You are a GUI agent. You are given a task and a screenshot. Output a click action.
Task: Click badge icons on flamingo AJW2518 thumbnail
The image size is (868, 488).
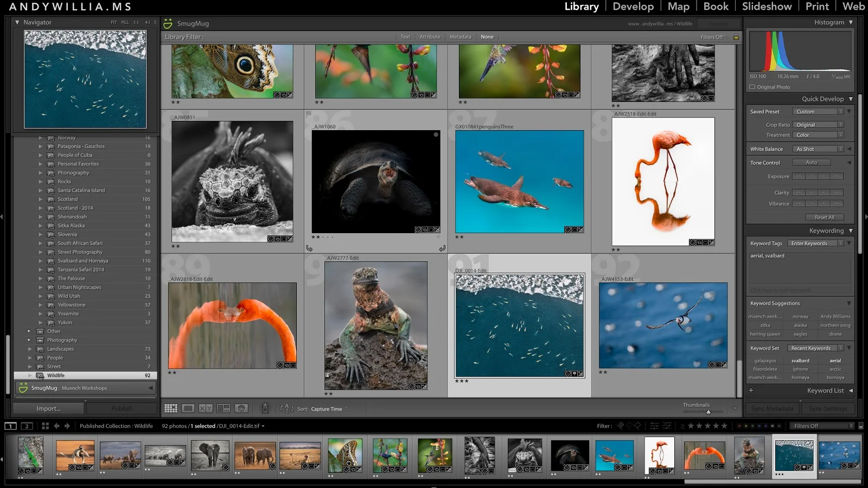click(701, 242)
